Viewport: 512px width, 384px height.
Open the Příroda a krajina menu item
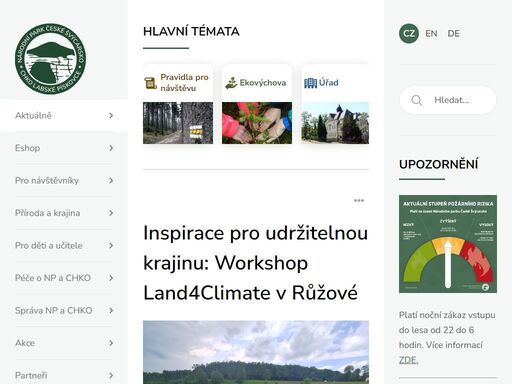click(x=64, y=213)
